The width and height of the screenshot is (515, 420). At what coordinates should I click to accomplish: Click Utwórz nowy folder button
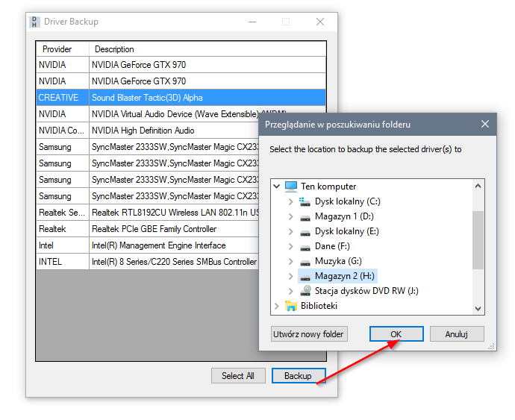[309, 334]
